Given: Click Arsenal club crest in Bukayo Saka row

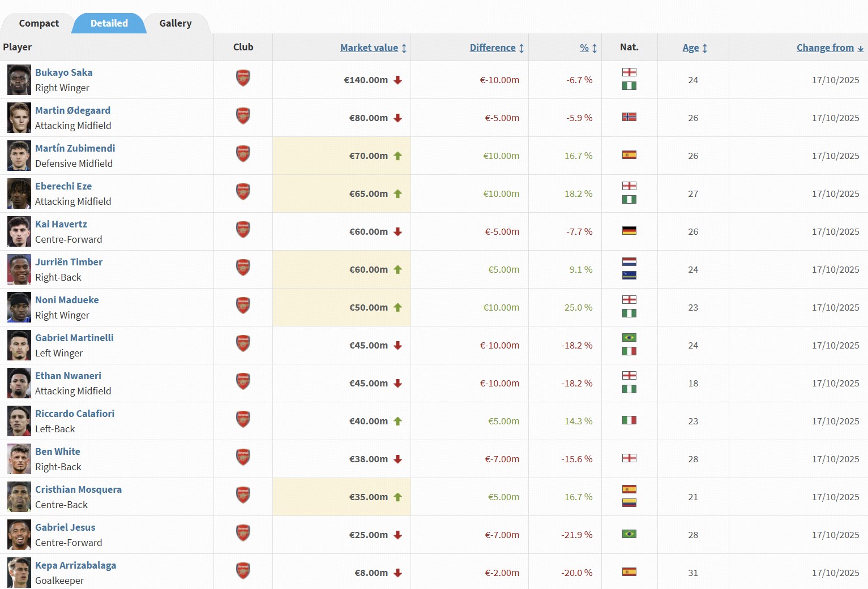Looking at the screenshot, I should pos(243,78).
